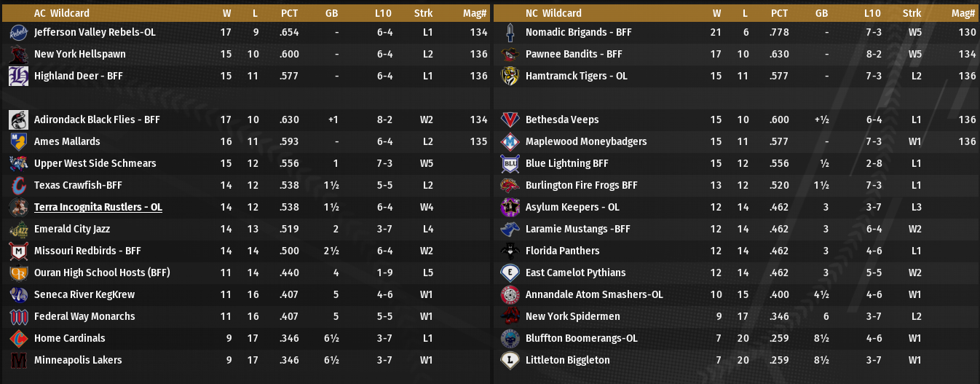
Task: Open the Upper West Side Schmears link
Action: tap(95, 164)
